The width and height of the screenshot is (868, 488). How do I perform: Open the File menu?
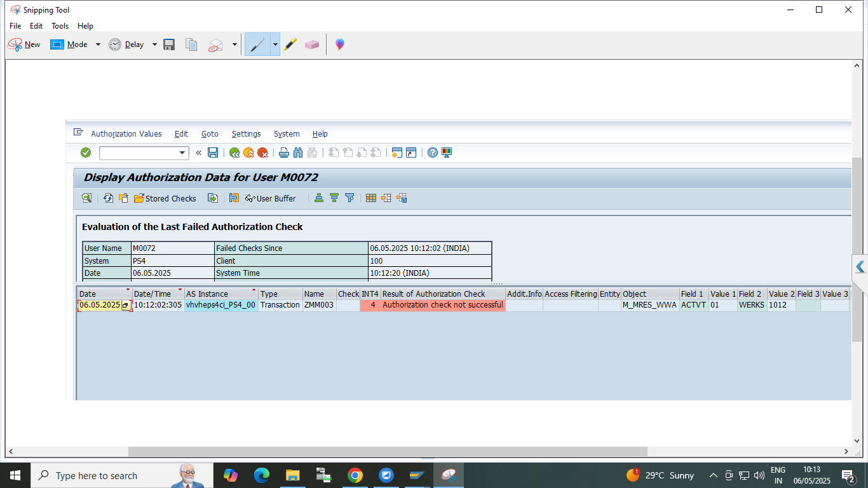click(x=15, y=26)
